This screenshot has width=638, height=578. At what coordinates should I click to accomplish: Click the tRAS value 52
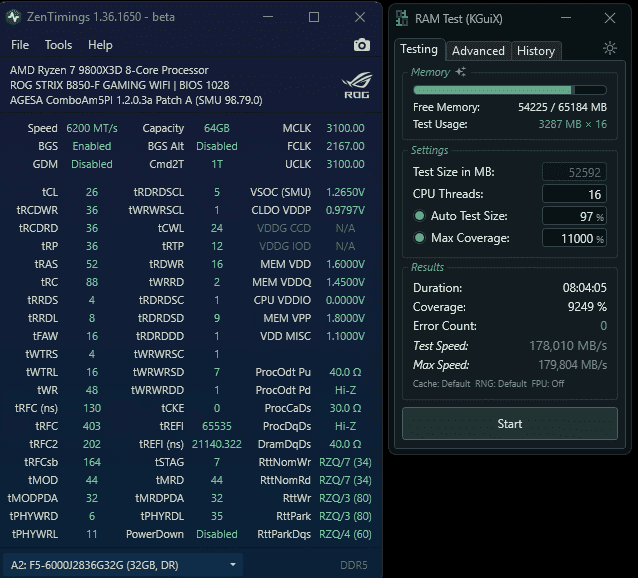coord(92,264)
